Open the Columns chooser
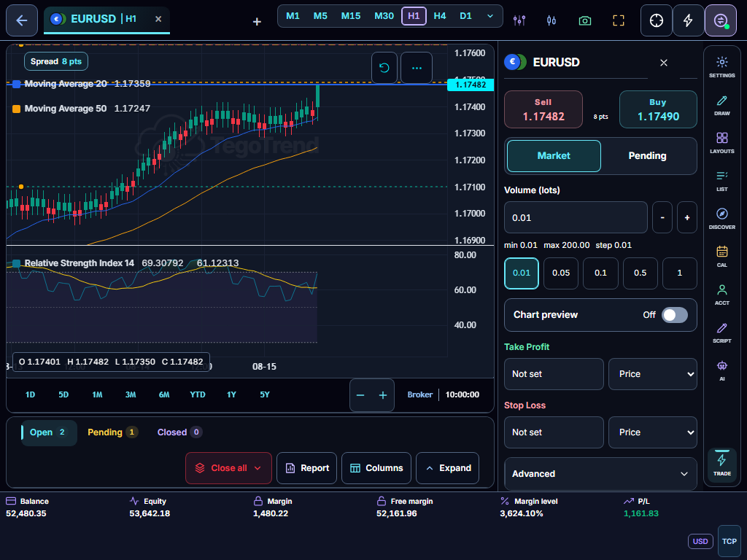This screenshot has width=747, height=560. [376, 468]
